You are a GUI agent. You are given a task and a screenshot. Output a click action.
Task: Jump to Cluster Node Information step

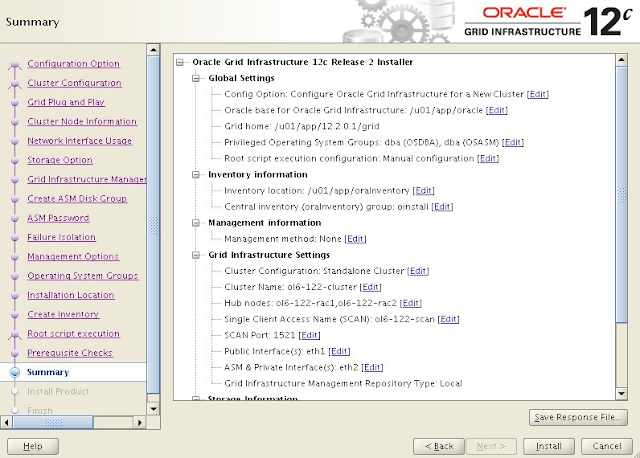82,121
